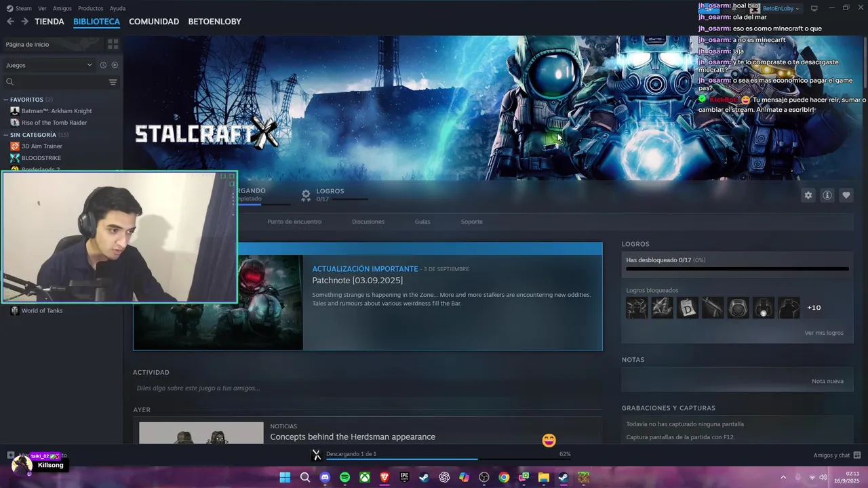Image resolution: width=868 pixels, height=488 pixels.
Task: Open the Amigos menu
Action: (x=62, y=8)
